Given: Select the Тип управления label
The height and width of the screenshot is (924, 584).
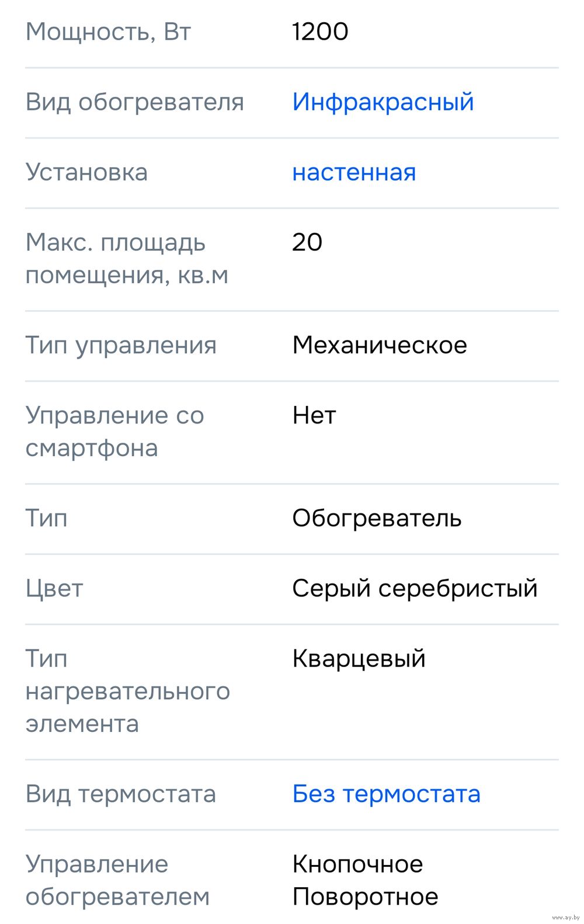Looking at the screenshot, I should point(121,345).
